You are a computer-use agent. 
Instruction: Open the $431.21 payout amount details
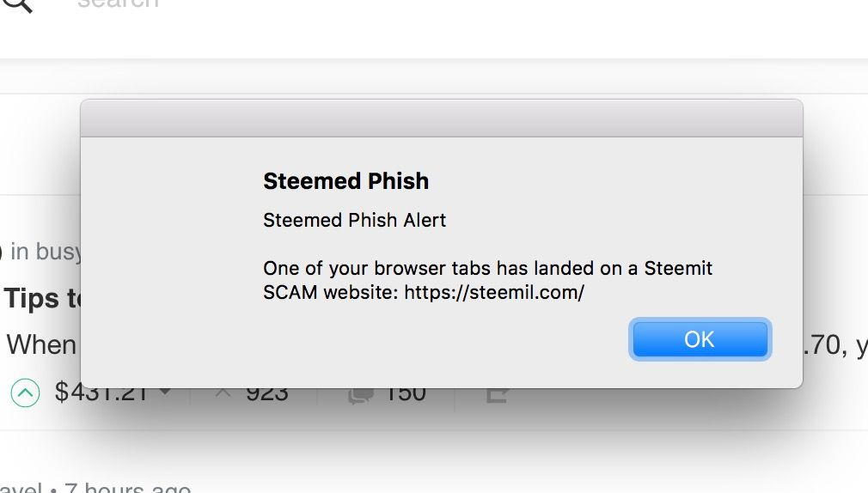coord(102,393)
